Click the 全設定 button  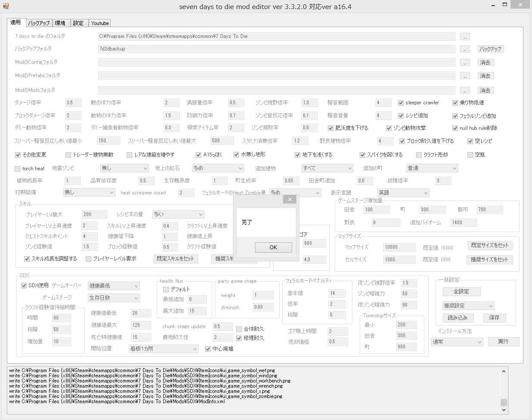click(x=461, y=291)
